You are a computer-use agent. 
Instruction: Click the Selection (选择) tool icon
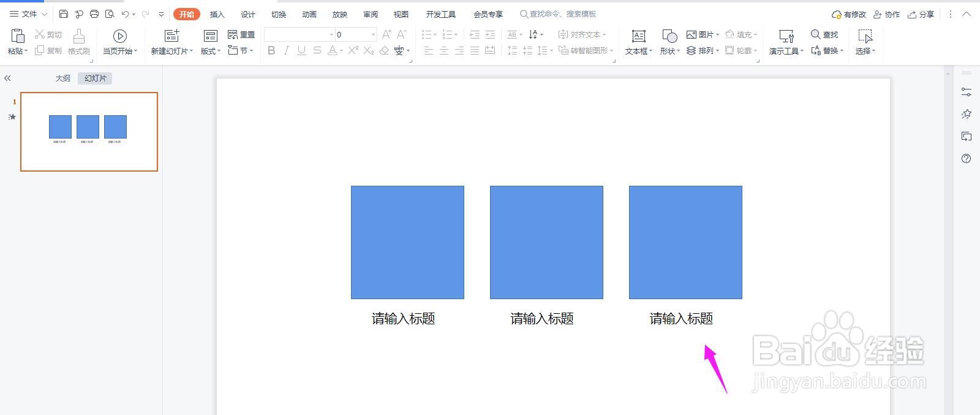coord(865,36)
